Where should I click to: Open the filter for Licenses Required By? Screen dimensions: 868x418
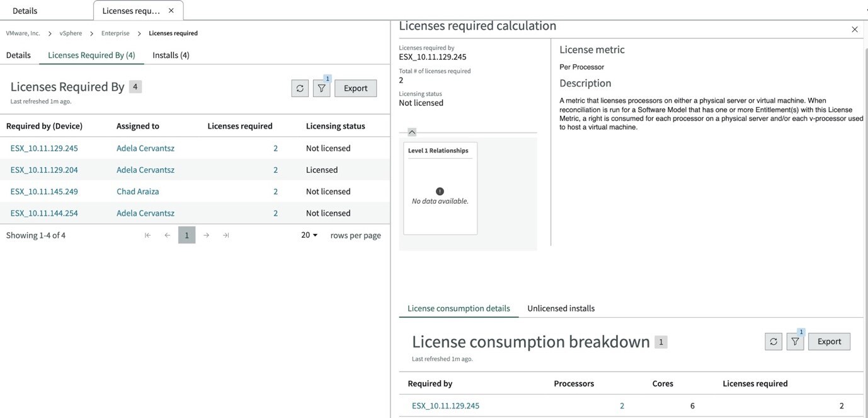(321, 88)
